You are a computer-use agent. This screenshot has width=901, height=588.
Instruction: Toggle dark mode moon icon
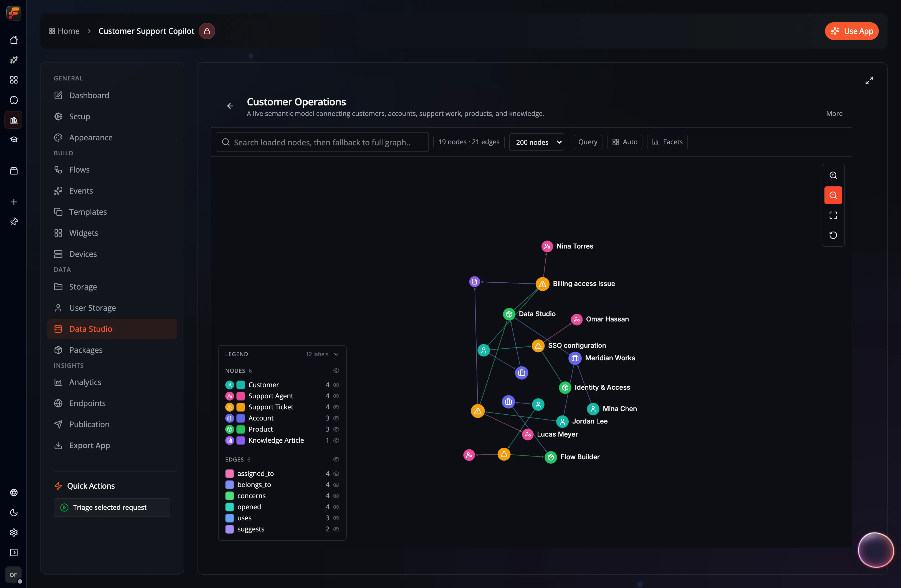click(x=14, y=513)
